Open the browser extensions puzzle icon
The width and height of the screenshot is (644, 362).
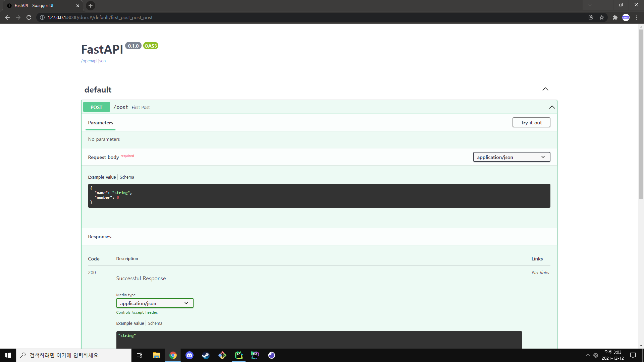click(615, 17)
